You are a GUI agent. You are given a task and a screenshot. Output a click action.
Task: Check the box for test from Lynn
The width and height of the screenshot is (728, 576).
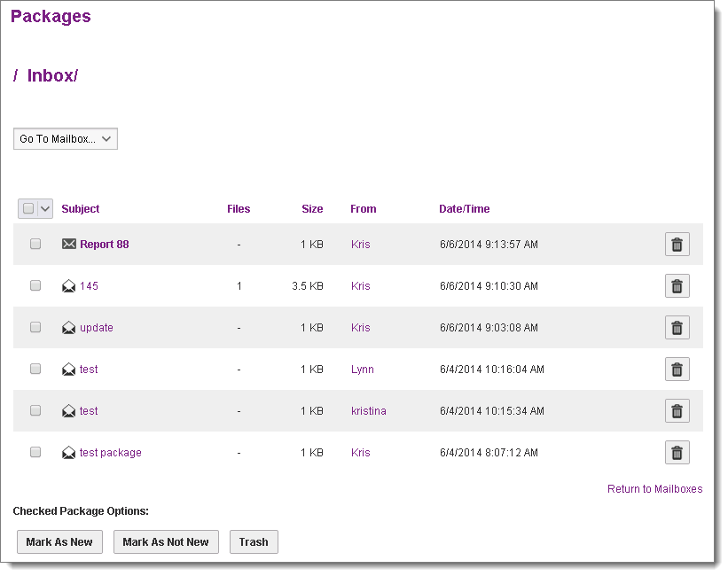pyautogui.click(x=35, y=369)
